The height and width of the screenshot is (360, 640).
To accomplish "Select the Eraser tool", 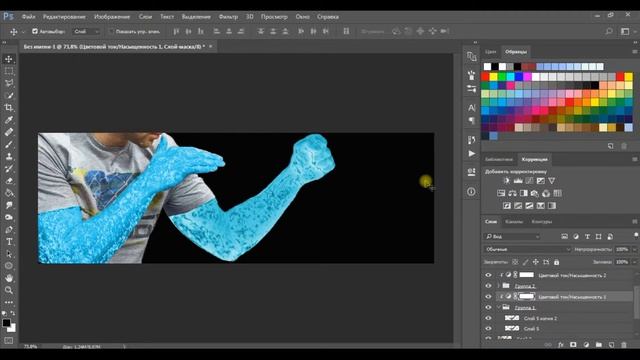I will [x=9, y=181].
